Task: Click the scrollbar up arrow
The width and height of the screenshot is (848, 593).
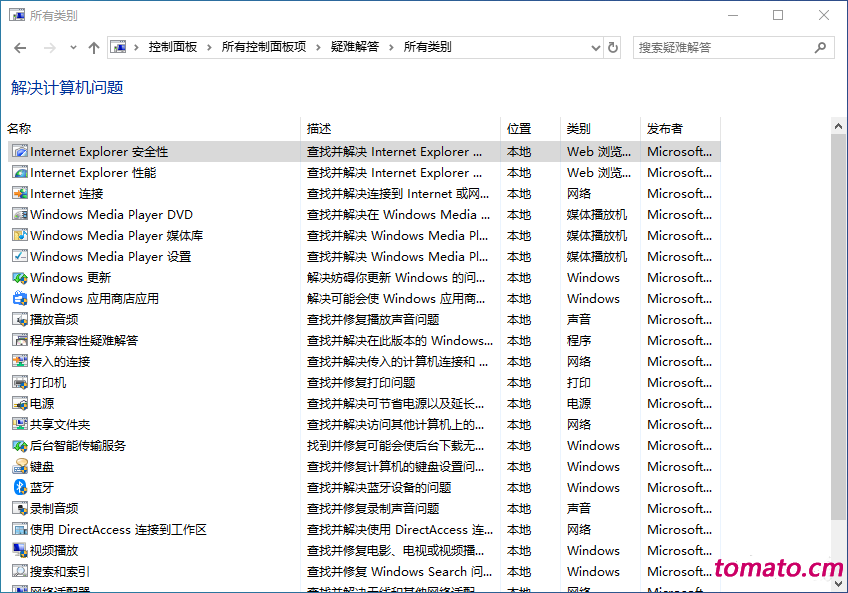Action: [x=838, y=127]
